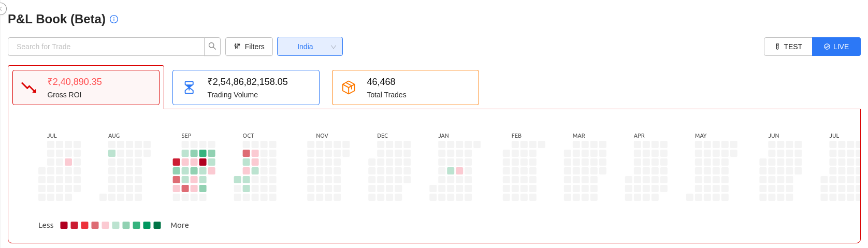Click the magnifier search icon button
868x248 pixels.
click(x=212, y=47)
